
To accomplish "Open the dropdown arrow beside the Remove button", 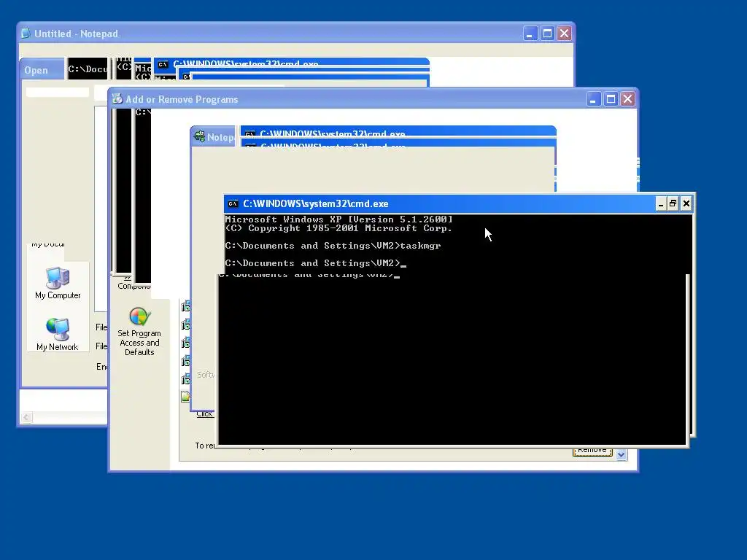I will click(621, 455).
